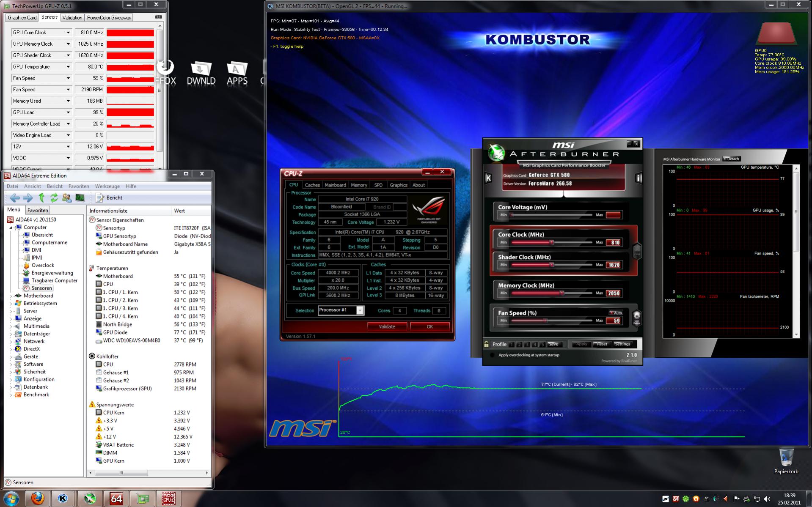
Task: Click the Action Center flag tray icon
Action: point(736,499)
